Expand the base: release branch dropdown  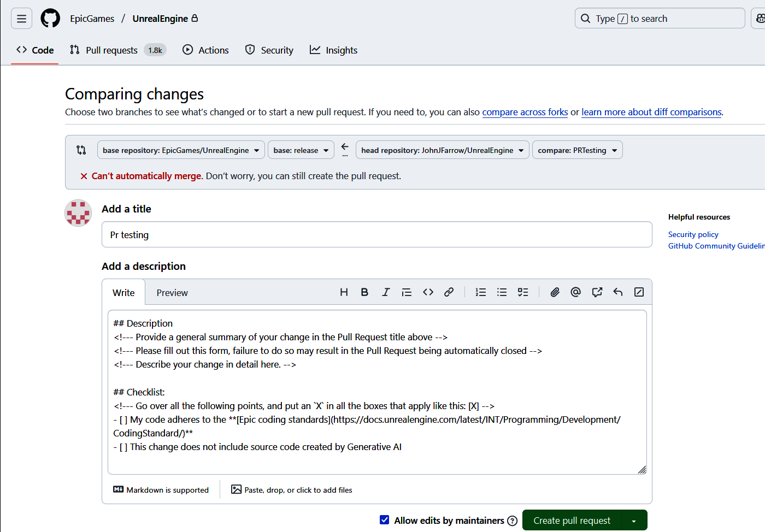301,150
